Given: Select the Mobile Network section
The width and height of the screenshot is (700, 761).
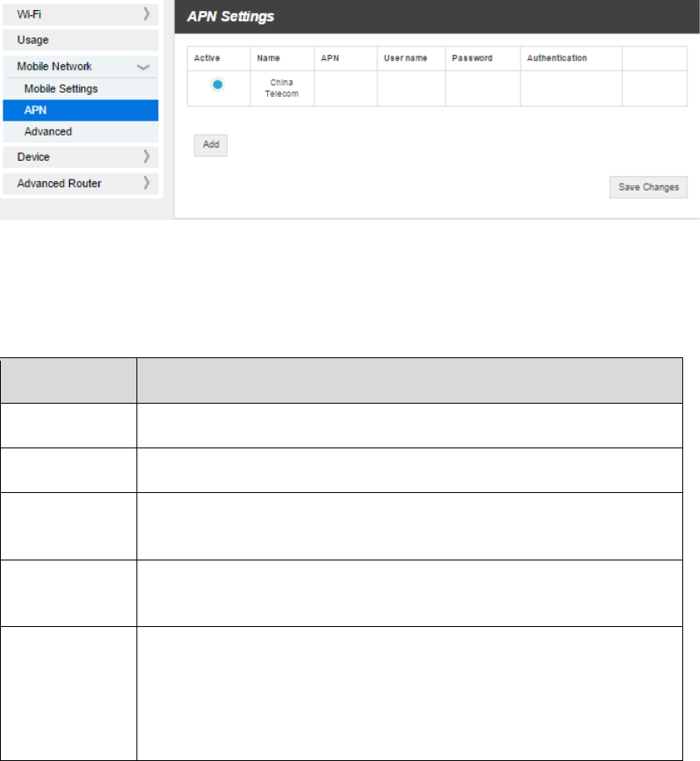Looking at the screenshot, I should click(81, 67).
